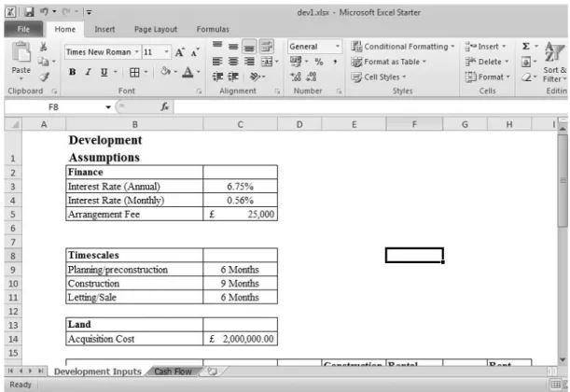Click the Decrease Font Size icon
This screenshot has height=392, width=570.
(195, 52)
